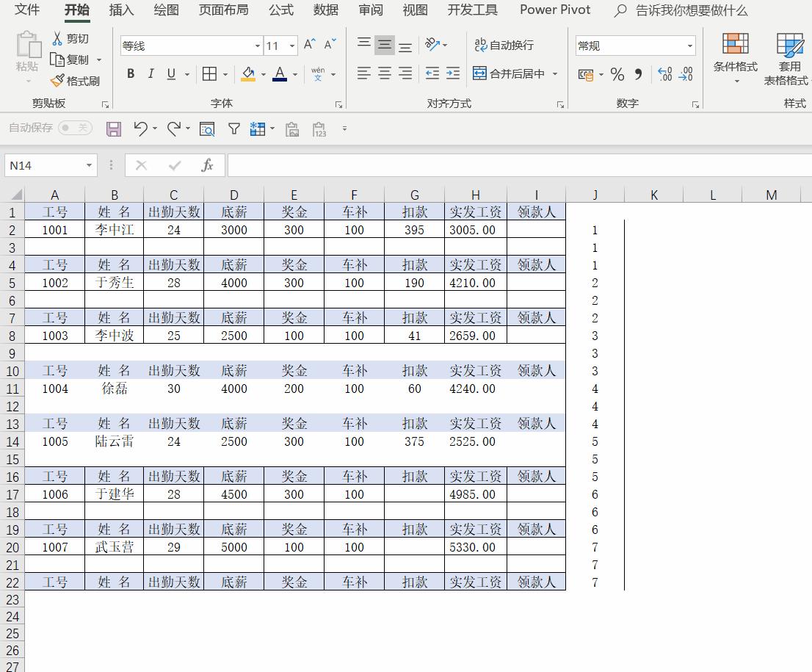The height and width of the screenshot is (672, 812).
Task: Apply the yellow fill color bucket
Action: pyautogui.click(x=248, y=73)
